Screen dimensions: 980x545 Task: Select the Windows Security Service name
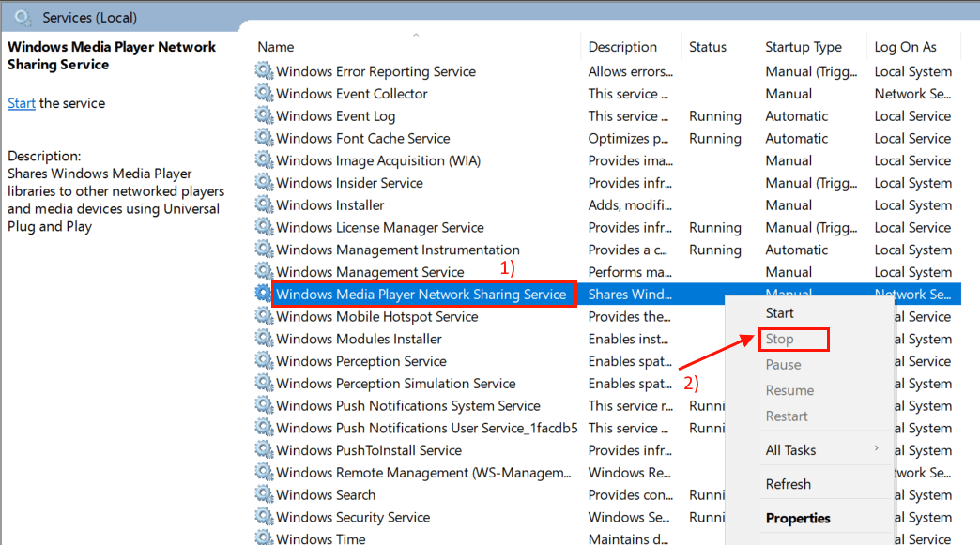pyautogui.click(x=353, y=517)
